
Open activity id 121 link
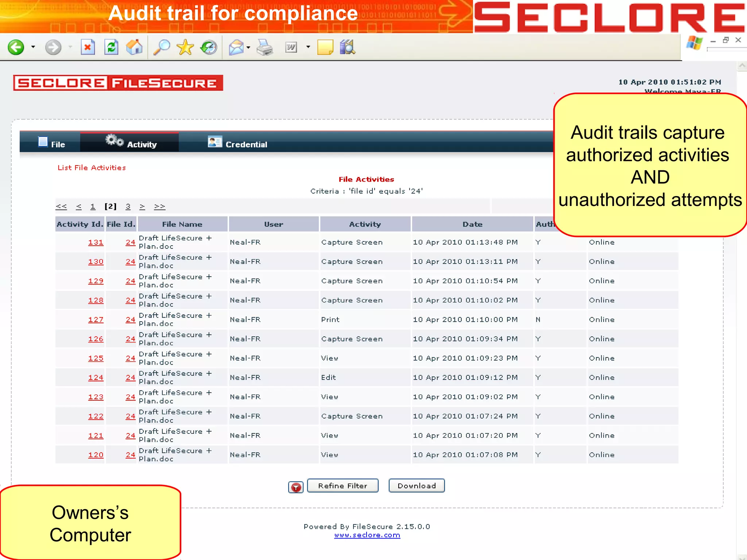tap(96, 436)
